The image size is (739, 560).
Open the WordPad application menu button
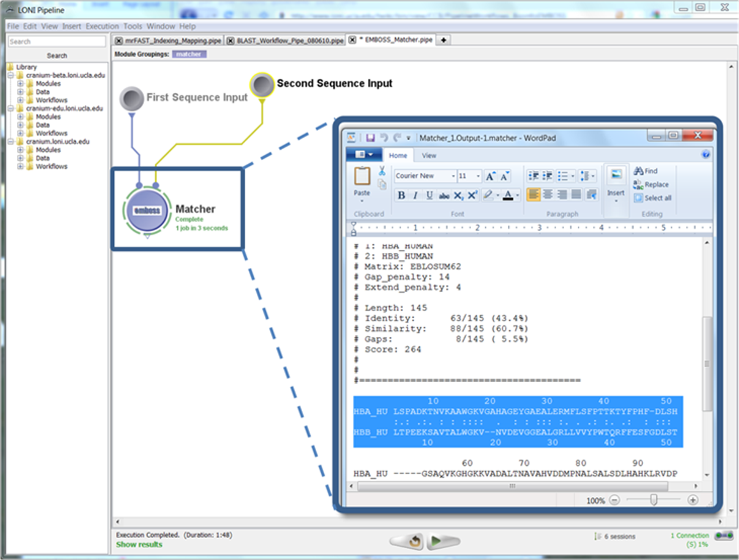click(x=364, y=155)
